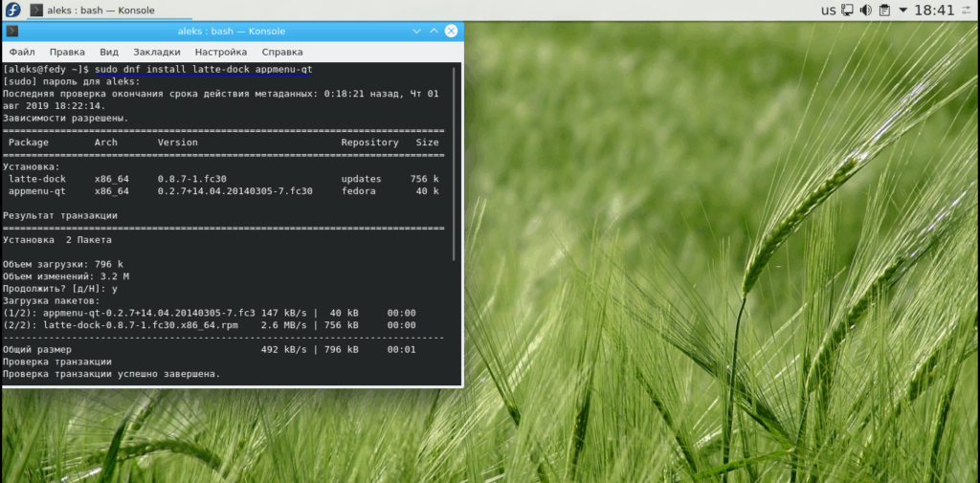Open the clipboard tray icon
Viewport: 980px width, 483px height.
885,11
